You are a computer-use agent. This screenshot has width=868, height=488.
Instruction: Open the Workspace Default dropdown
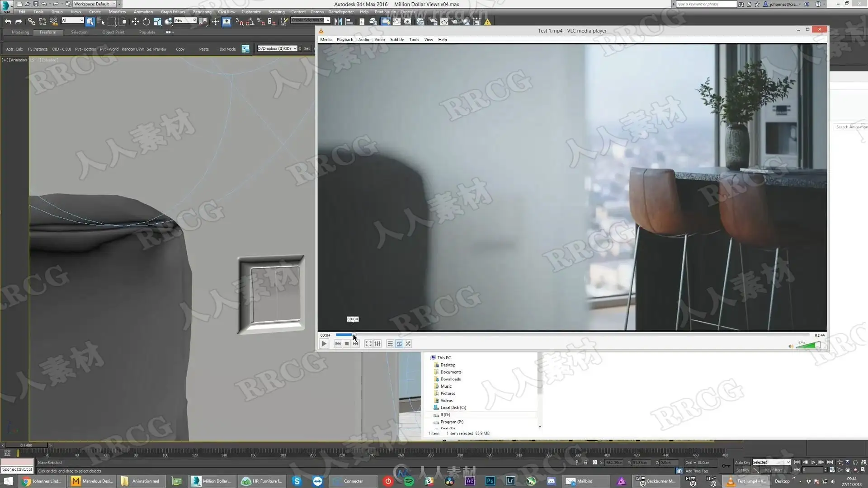(x=94, y=4)
